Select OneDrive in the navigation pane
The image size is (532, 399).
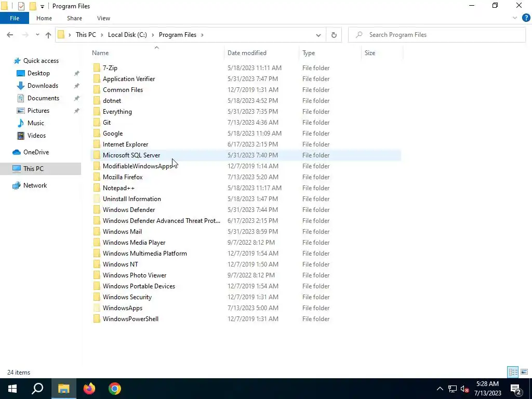[x=36, y=152]
